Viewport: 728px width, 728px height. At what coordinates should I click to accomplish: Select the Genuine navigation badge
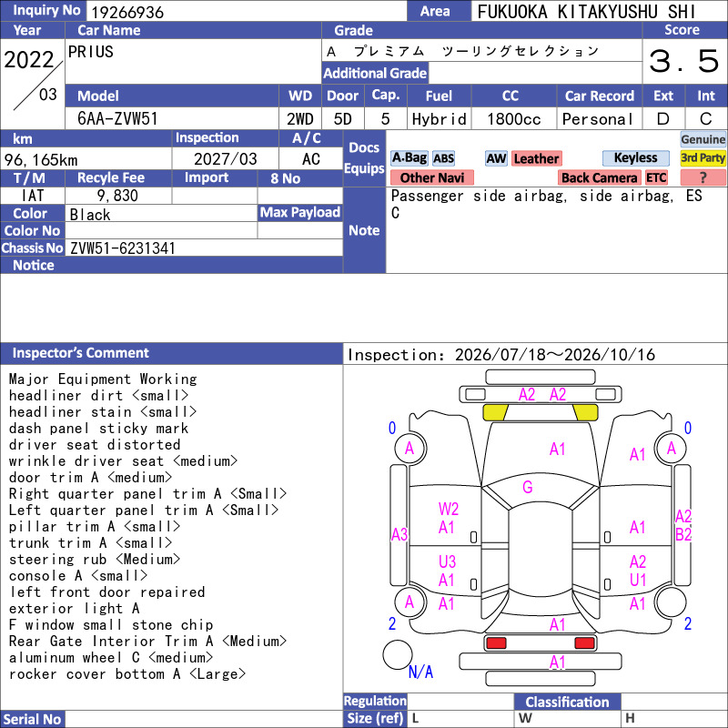703,139
